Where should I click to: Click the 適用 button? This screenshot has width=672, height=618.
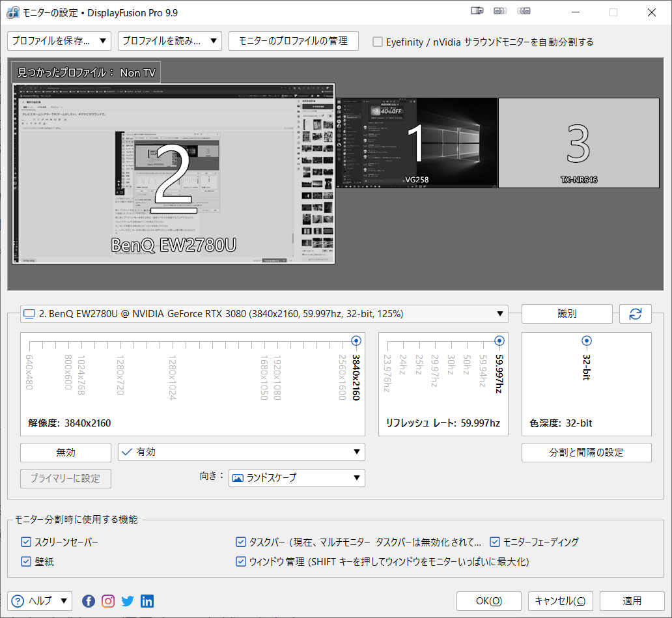[x=632, y=601]
